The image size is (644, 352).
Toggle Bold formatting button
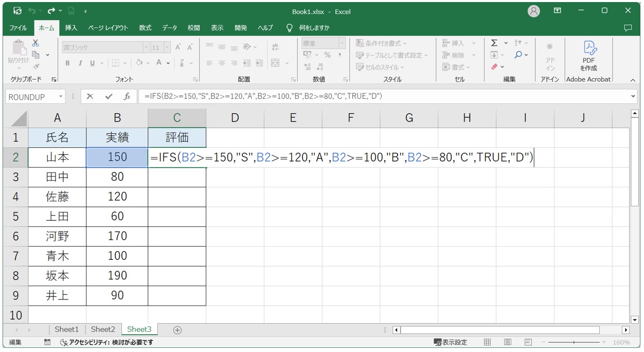tap(67, 63)
